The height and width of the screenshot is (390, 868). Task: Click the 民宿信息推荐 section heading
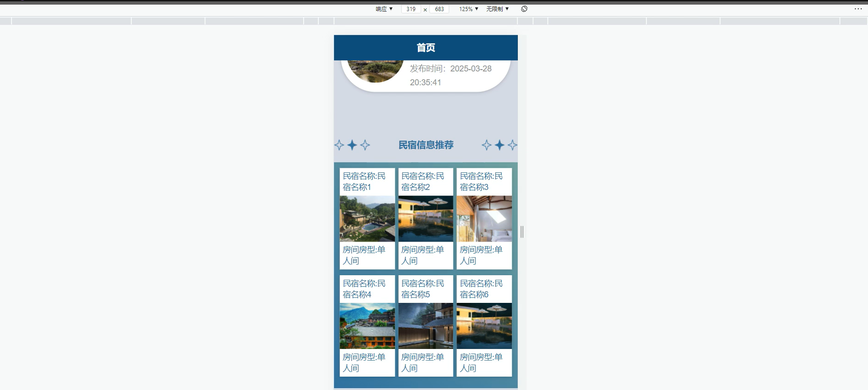click(x=426, y=145)
